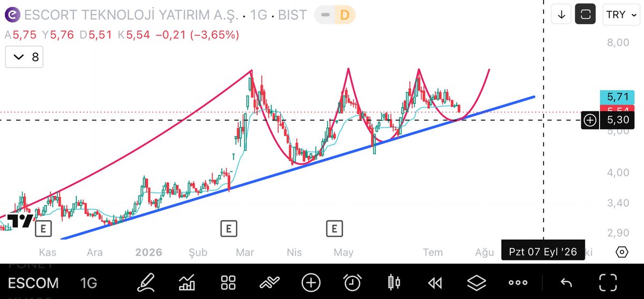
Task: Undo with the curved back arrow
Action: pyautogui.click(x=566, y=282)
